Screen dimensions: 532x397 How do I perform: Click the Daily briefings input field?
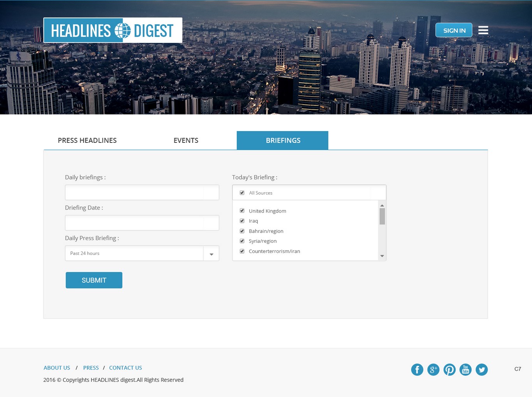[142, 193]
